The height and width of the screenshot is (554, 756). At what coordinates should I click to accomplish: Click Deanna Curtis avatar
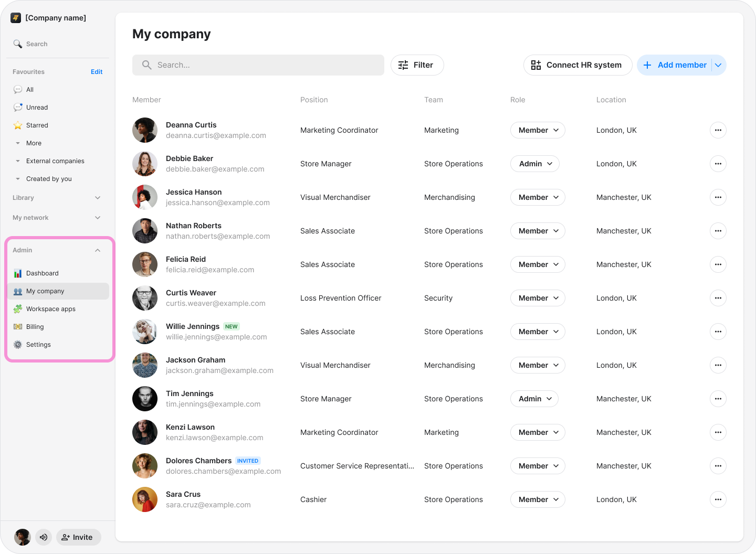coord(145,130)
